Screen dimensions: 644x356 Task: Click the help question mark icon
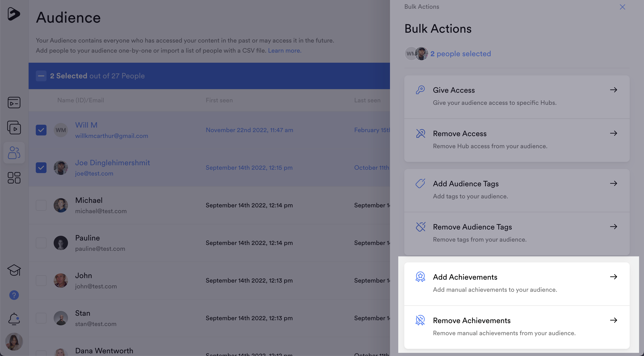coord(14,295)
